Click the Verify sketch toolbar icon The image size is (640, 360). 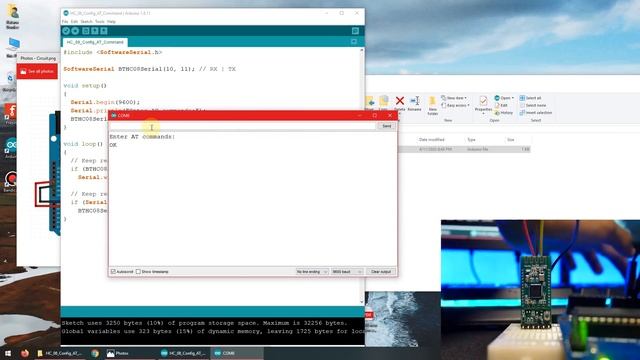click(x=66, y=31)
